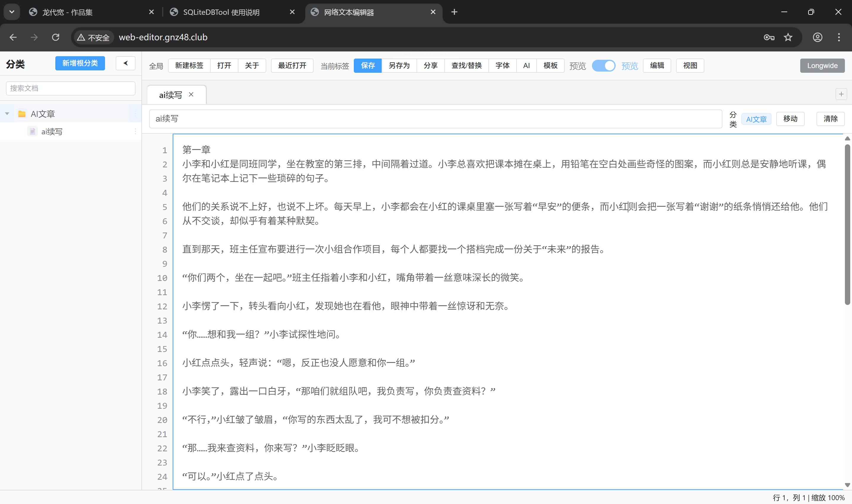This screenshot has width=852, height=504.
Task: Collapse the sidebar with the left arrow
Action: point(125,63)
